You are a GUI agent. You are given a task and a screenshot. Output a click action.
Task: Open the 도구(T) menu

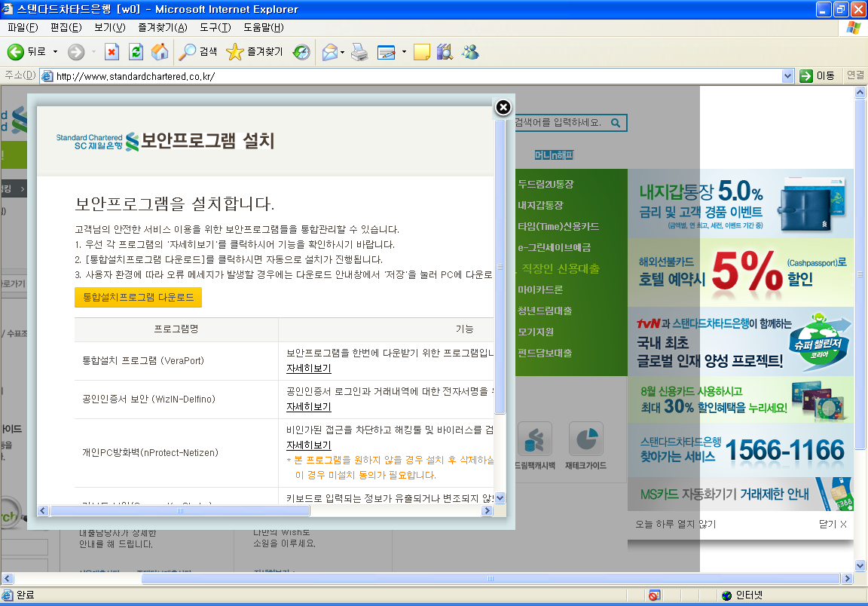(x=215, y=27)
